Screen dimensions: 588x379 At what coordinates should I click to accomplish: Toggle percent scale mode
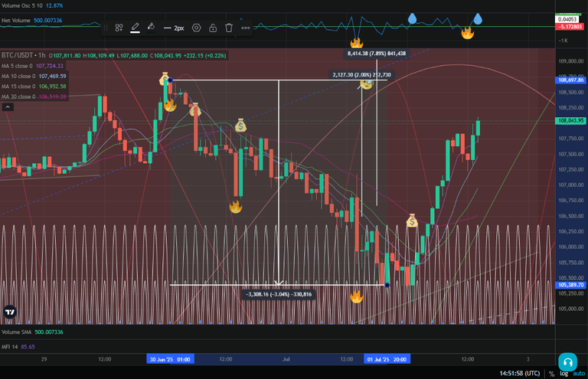coord(551,374)
